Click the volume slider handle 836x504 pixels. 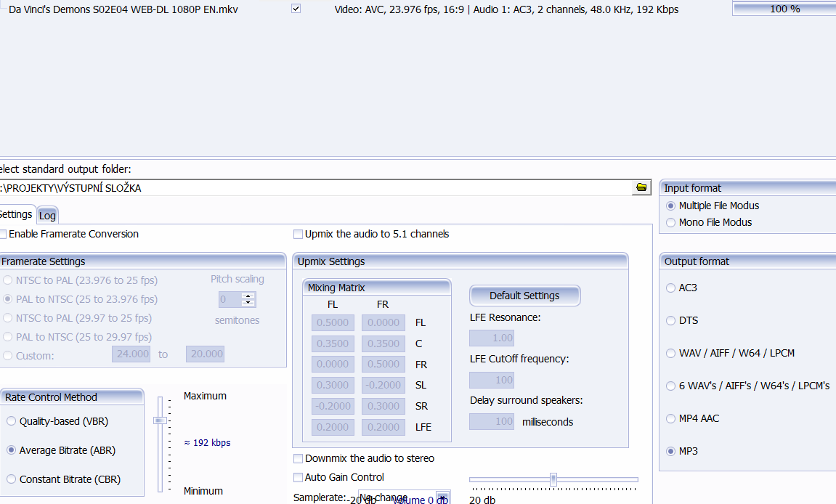(553, 479)
